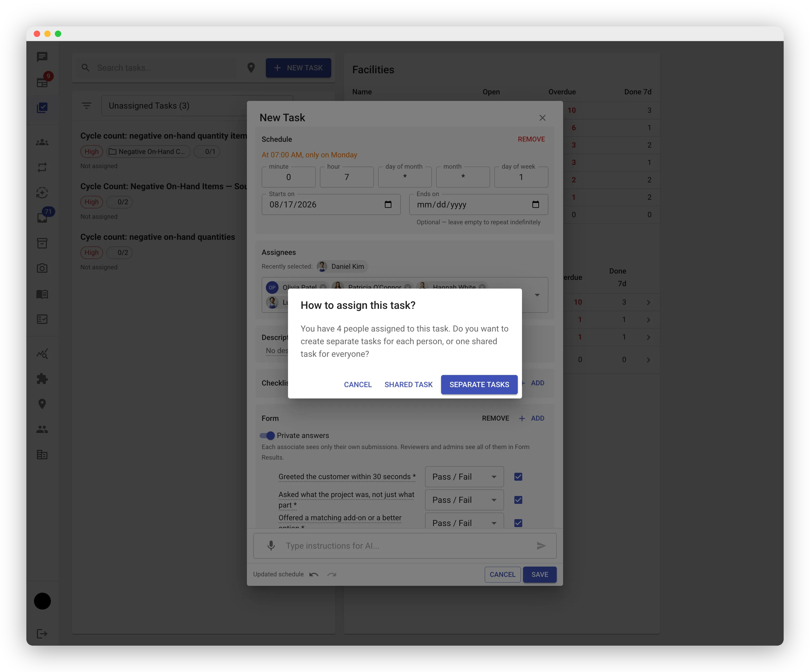810x672 pixels.
Task: Open the camera sidebar icon
Action: tap(42, 268)
